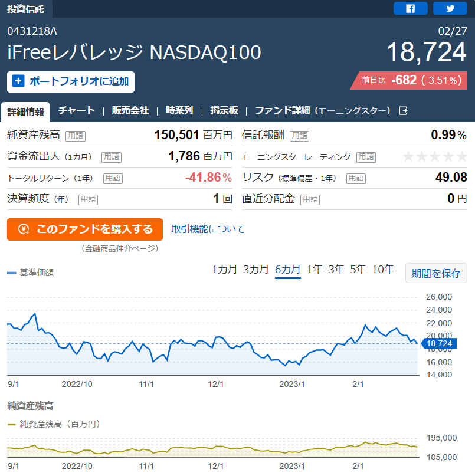475x476 pixels.
Task: Click the plus icon for portfolio add
Action: coord(18,81)
